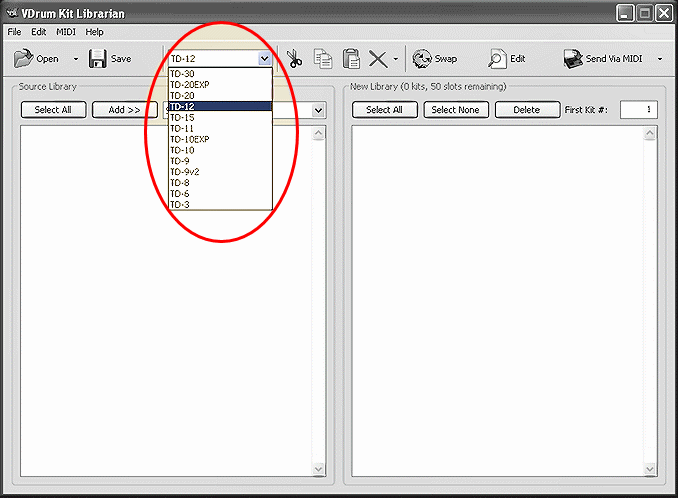Focus the First Kit # input field
The height and width of the screenshot is (498, 678).
click(x=639, y=110)
